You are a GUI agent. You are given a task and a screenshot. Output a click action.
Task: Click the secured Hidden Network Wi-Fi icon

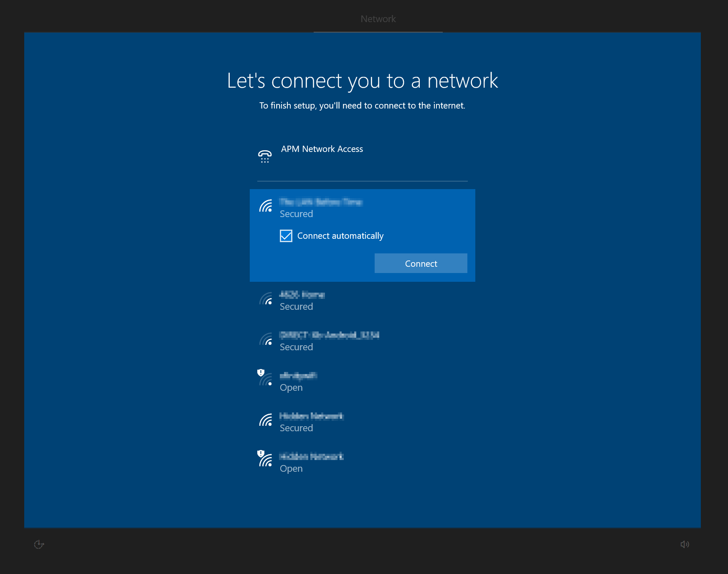click(266, 420)
